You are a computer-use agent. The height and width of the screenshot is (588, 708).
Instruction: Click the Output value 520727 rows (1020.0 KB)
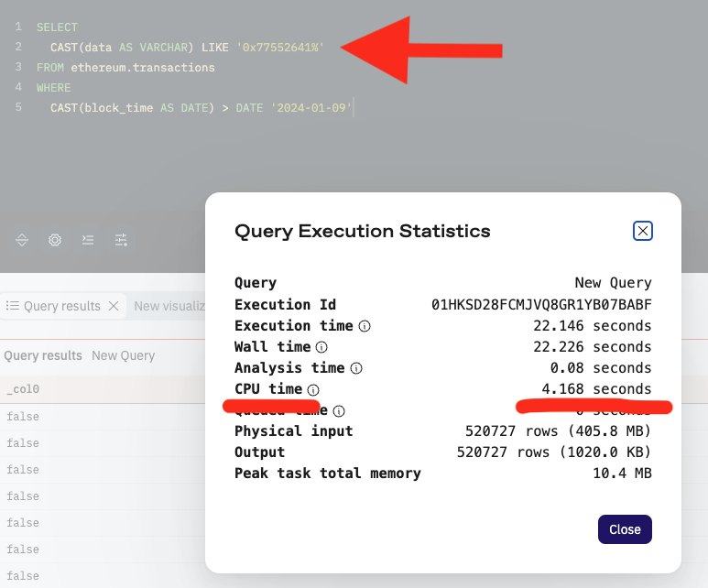point(554,452)
